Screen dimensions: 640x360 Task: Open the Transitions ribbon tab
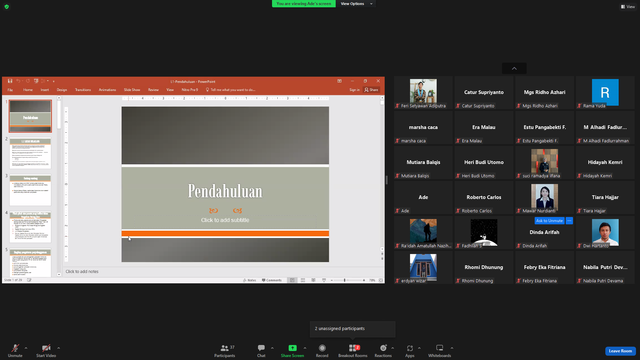coord(83,90)
